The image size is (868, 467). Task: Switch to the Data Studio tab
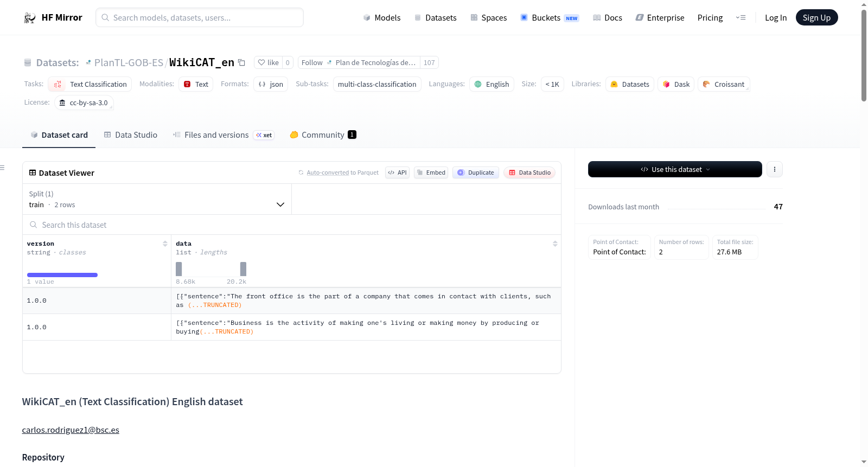pos(131,135)
